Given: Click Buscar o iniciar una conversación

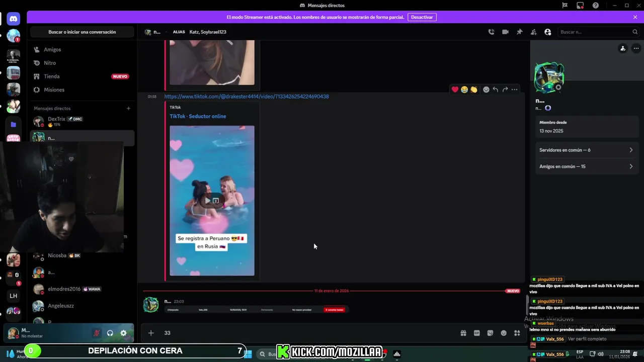Looking at the screenshot, I should pyautogui.click(x=82, y=32).
